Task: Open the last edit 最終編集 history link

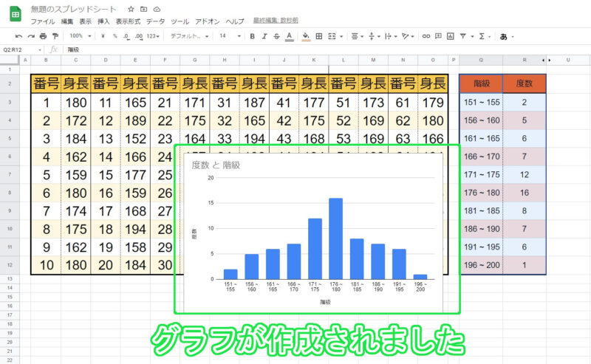Action: click(276, 21)
